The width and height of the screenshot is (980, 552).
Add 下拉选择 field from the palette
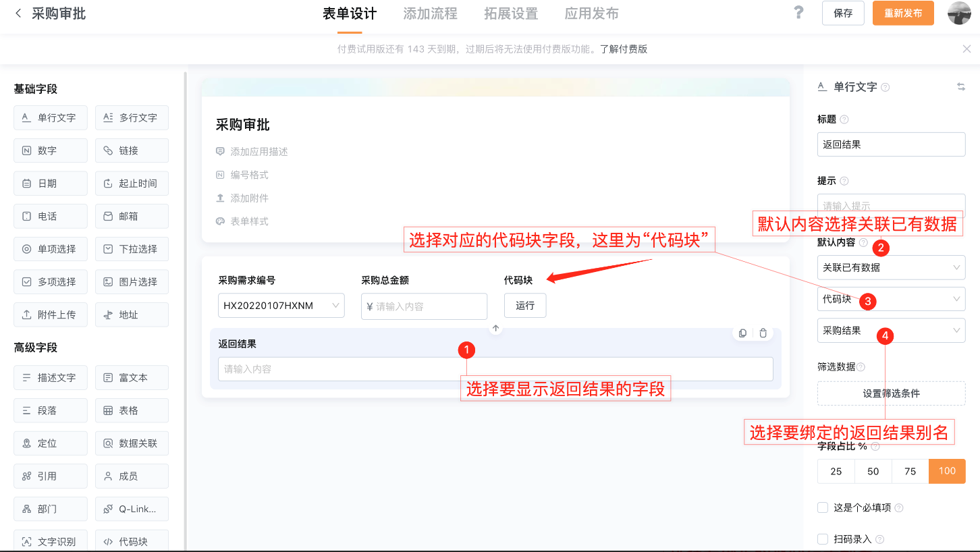[x=132, y=249]
